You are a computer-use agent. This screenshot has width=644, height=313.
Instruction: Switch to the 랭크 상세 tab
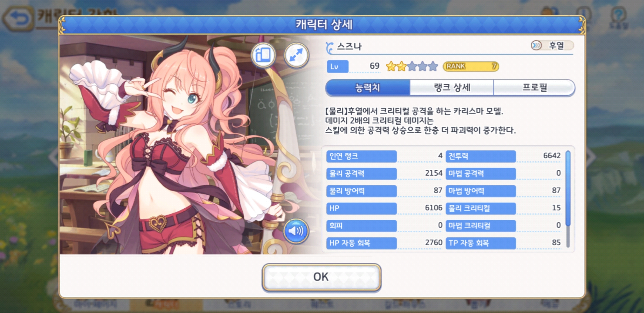pyautogui.click(x=452, y=88)
